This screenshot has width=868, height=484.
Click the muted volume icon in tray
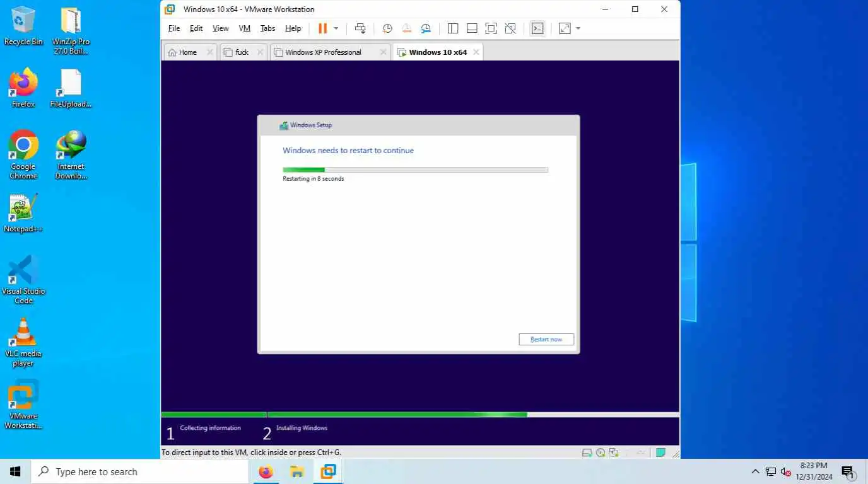785,471
